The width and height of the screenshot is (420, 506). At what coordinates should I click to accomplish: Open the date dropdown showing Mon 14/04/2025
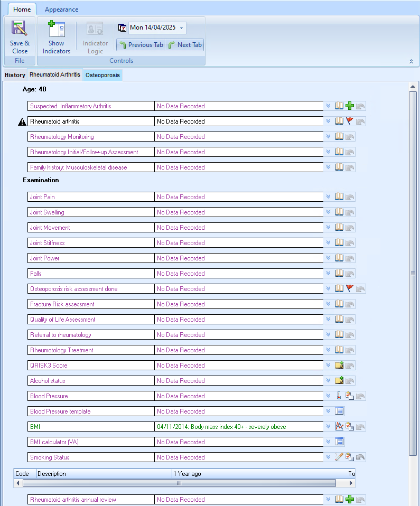(x=181, y=28)
